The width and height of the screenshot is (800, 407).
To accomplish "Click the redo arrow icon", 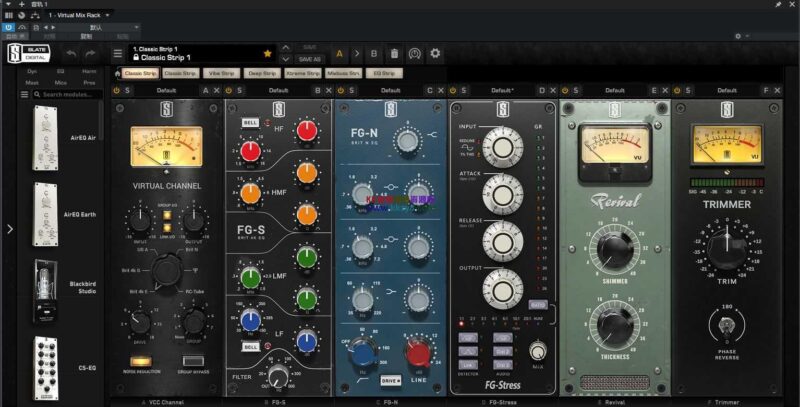I will click(90, 53).
